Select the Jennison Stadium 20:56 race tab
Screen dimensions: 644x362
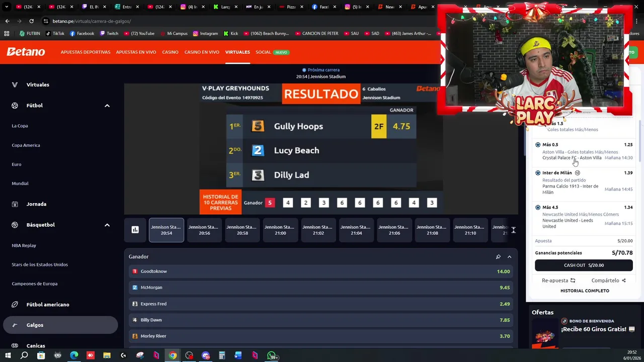204,230
